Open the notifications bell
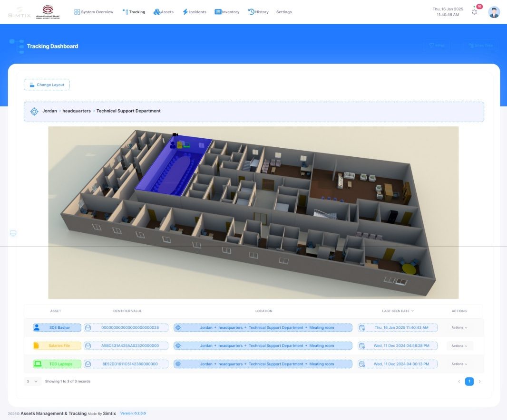The image size is (507, 420). point(474,12)
